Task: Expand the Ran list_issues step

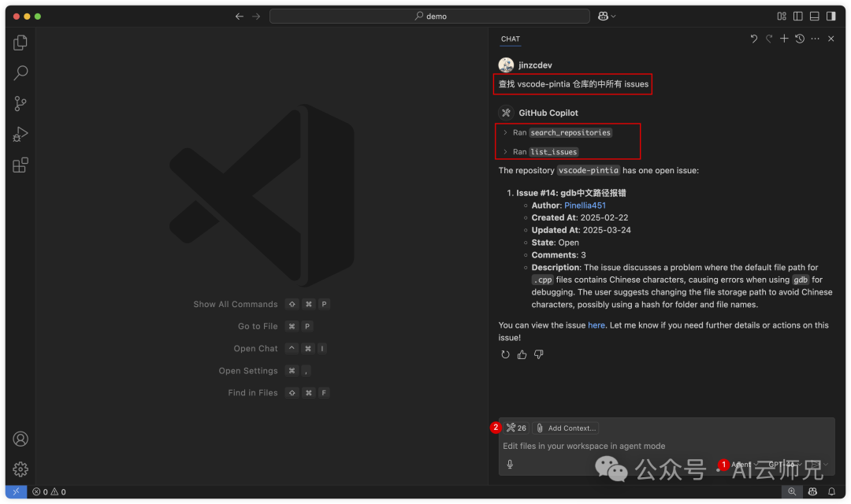Action: pyautogui.click(x=540, y=152)
